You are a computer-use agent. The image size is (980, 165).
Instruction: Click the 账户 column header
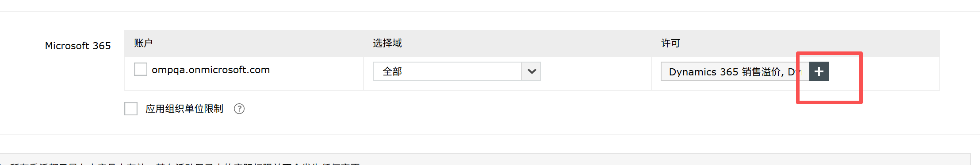tap(143, 43)
